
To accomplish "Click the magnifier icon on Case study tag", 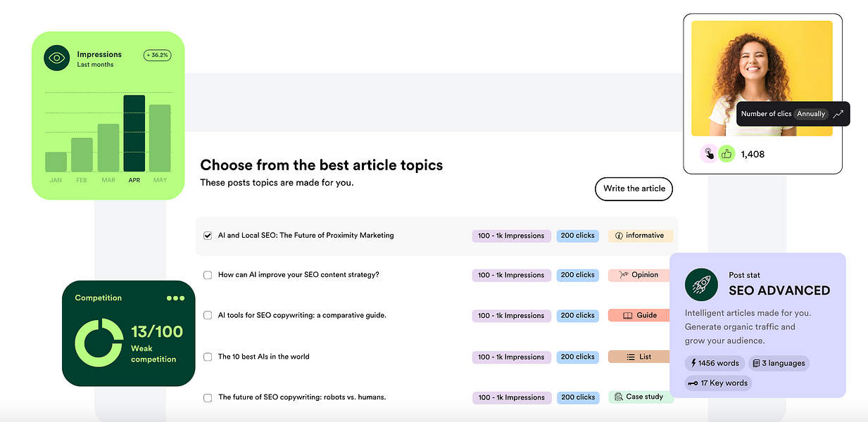I will pyautogui.click(x=618, y=397).
